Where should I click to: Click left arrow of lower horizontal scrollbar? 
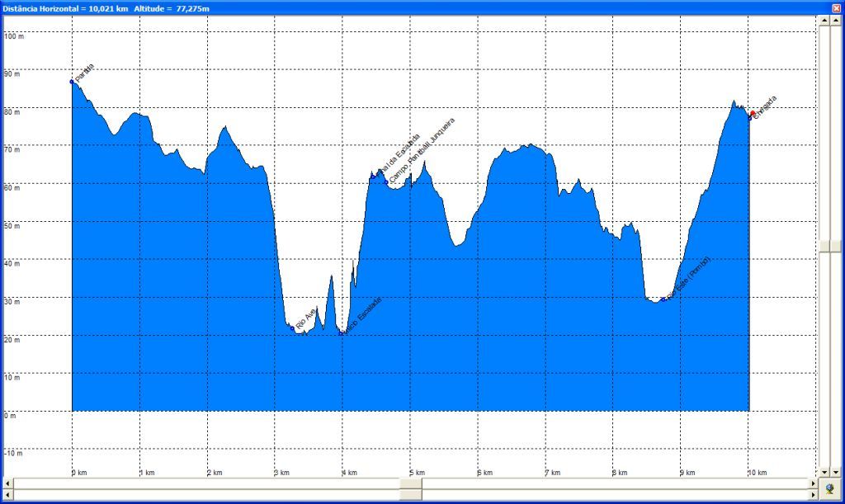click(7, 494)
